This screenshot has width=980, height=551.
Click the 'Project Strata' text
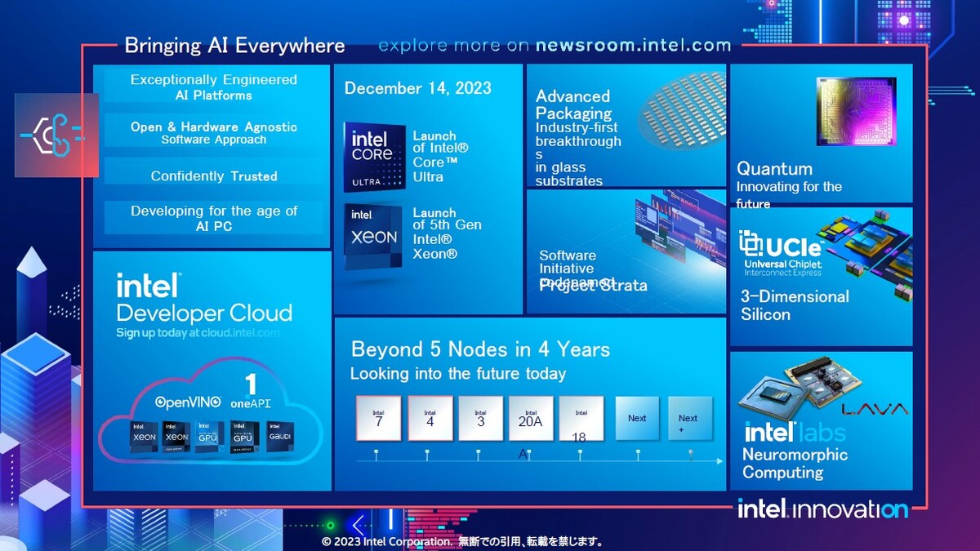pyautogui.click(x=594, y=286)
